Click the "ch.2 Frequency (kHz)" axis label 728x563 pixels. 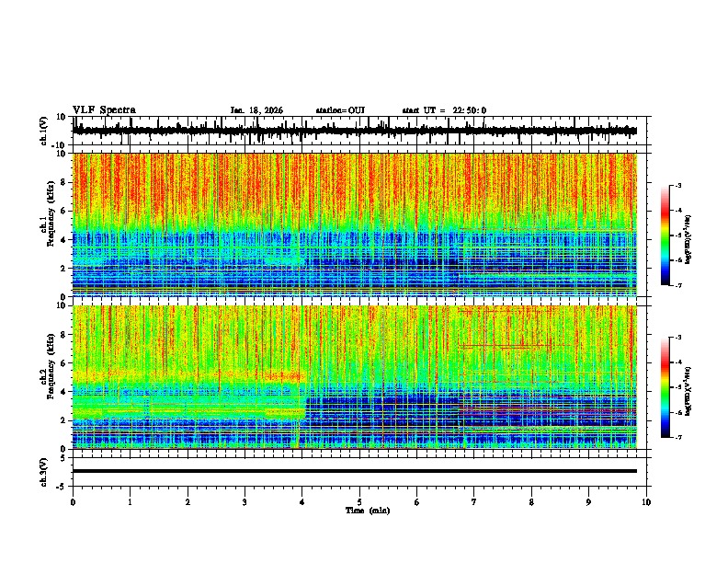(47, 366)
